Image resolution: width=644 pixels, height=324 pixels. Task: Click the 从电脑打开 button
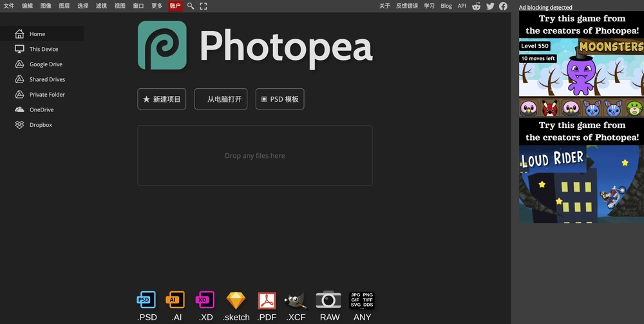pos(221,99)
